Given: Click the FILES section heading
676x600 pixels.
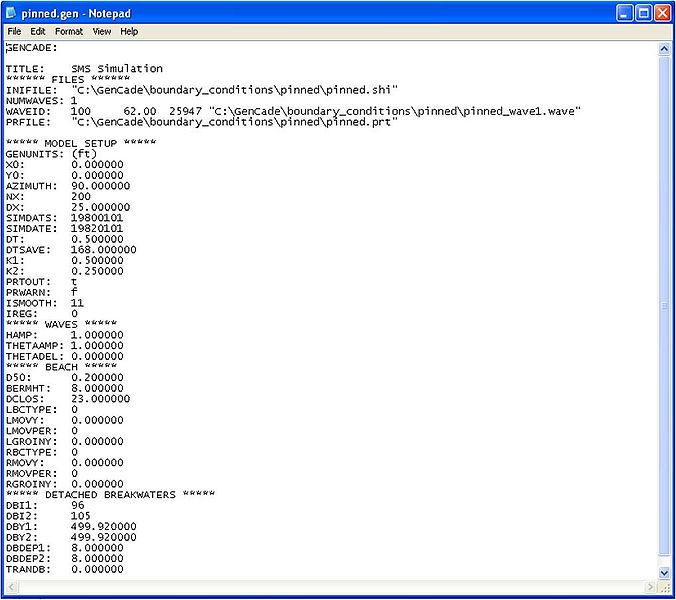Looking at the screenshot, I should click(x=68, y=79).
